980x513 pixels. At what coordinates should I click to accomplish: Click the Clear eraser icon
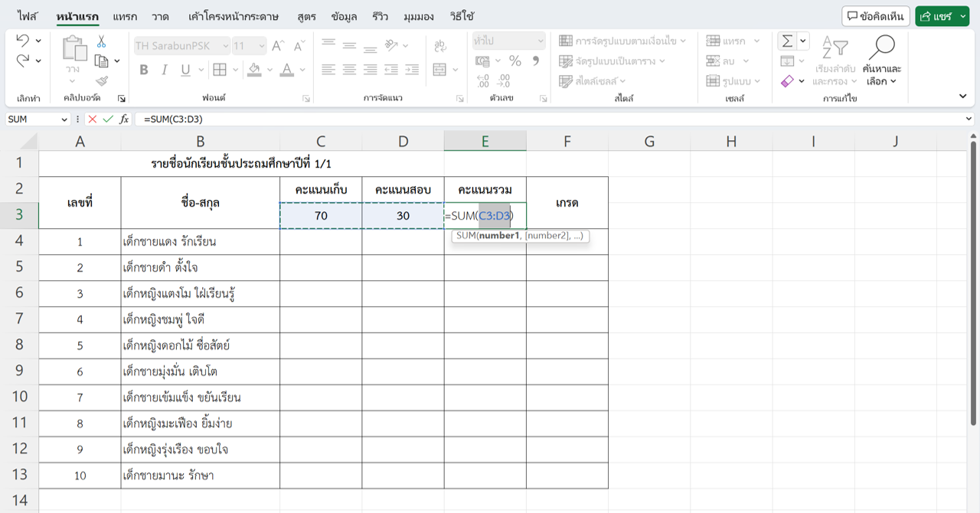click(x=787, y=81)
